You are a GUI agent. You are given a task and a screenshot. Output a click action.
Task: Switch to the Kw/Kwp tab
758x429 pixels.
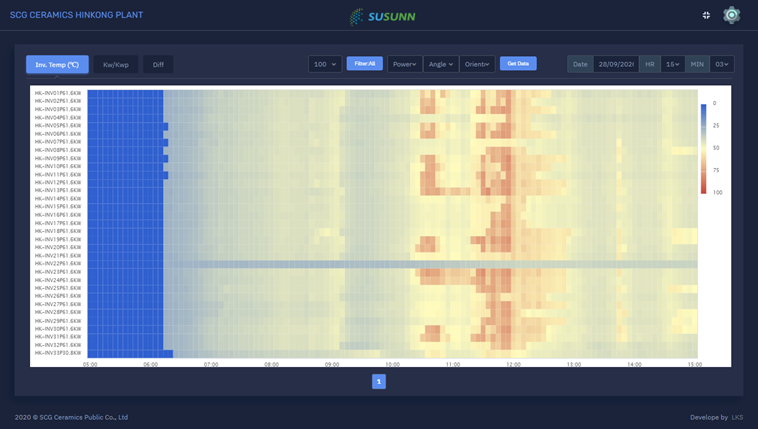[116, 64]
